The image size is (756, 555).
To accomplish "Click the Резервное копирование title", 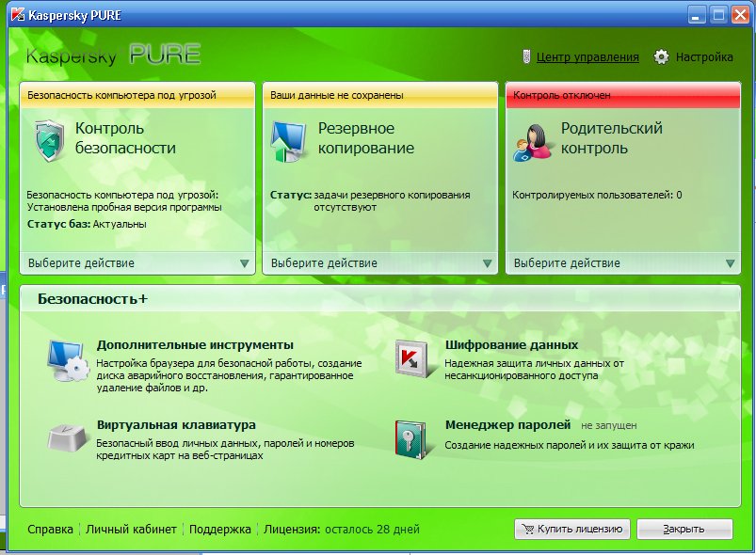I will click(x=366, y=138).
